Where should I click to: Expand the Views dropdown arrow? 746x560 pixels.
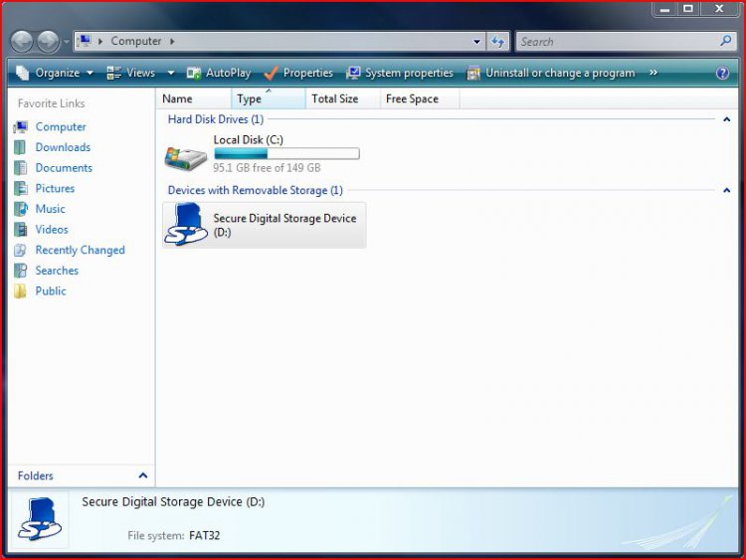click(170, 73)
